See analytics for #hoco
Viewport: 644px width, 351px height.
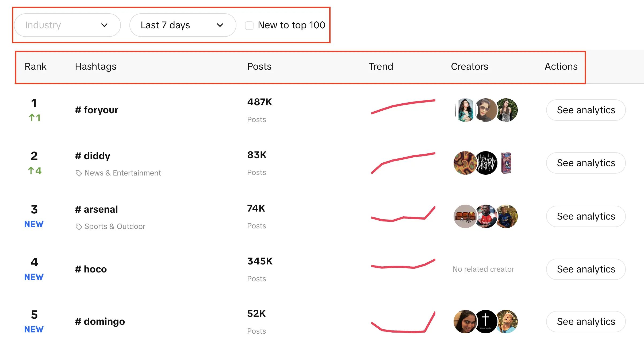(x=586, y=269)
